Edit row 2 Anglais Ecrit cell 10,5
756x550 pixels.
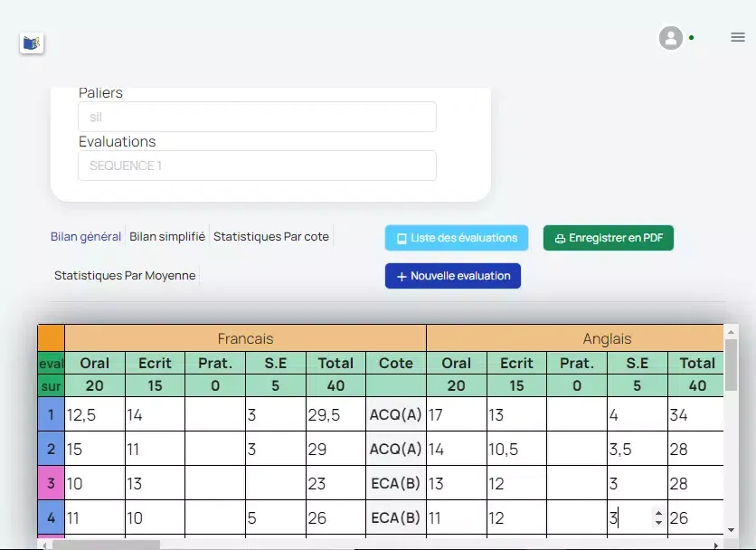click(x=517, y=449)
